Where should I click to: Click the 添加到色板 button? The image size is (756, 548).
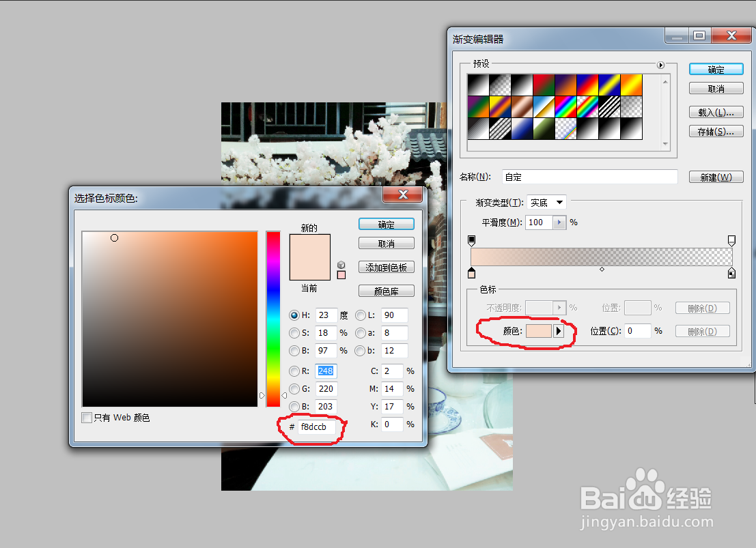pyautogui.click(x=387, y=268)
